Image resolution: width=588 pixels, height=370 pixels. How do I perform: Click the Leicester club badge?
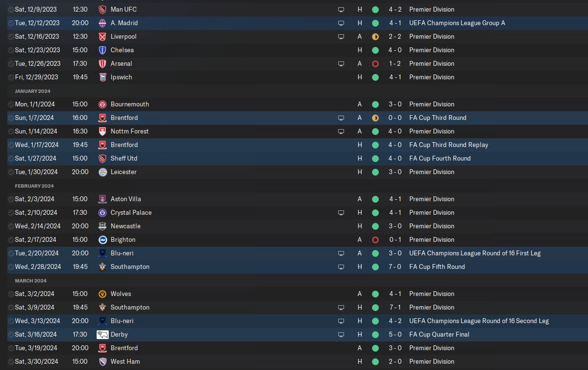point(102,172)
